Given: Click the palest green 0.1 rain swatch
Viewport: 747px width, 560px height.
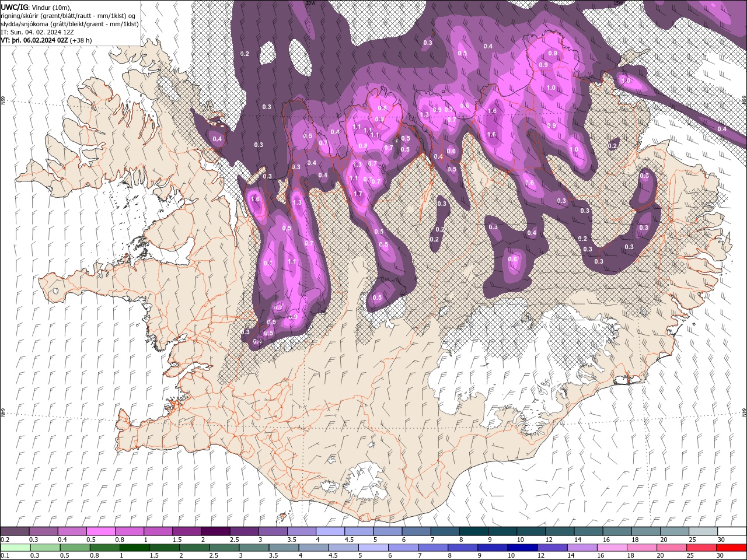Looking at the screenshot, I should [x=15, y=548].
